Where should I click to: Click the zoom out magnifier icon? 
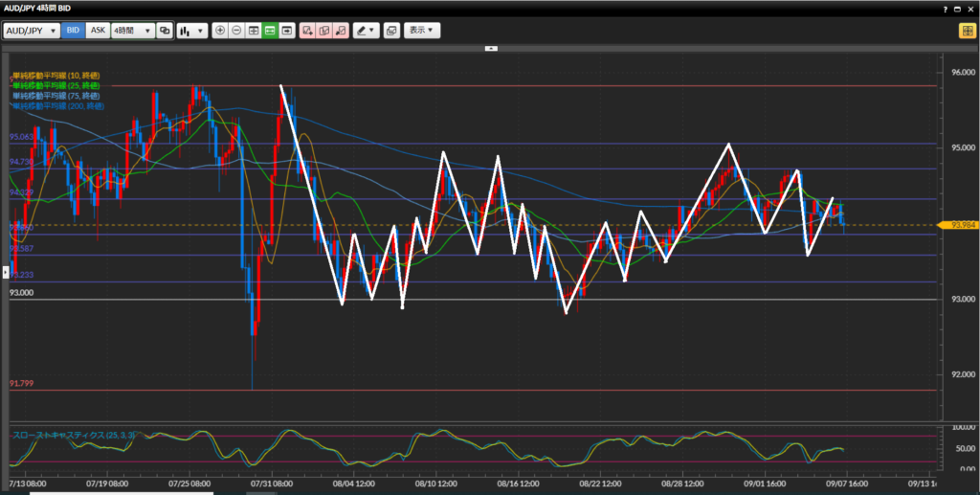(237, 31)
